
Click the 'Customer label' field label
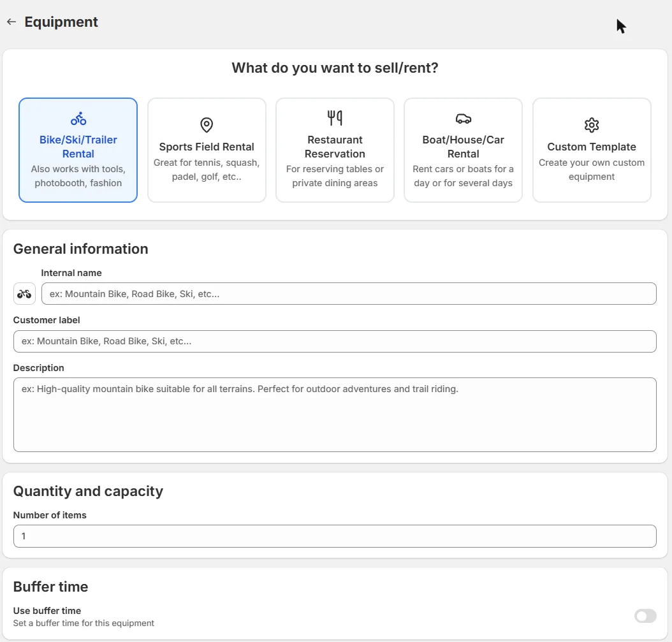pyautogui.click(x=47, y=320)
